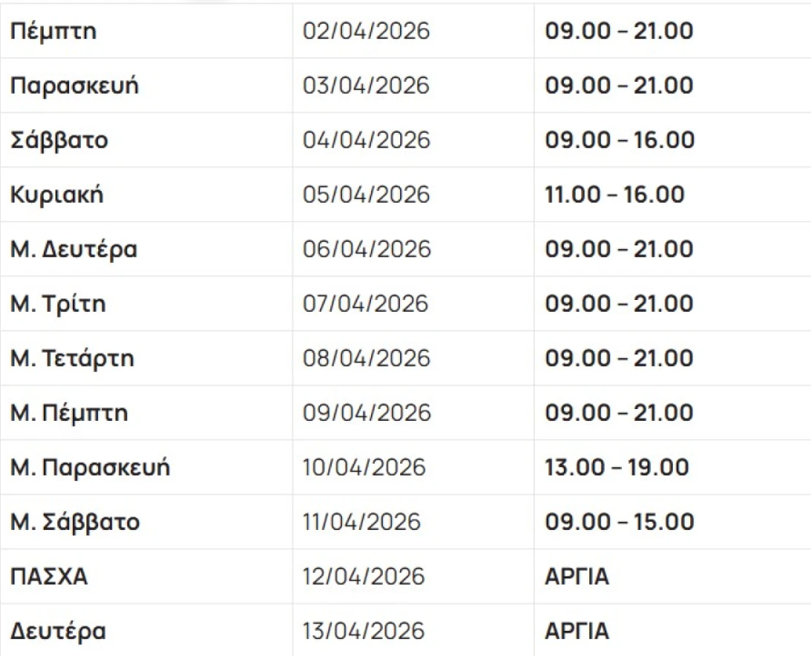This screenshot has width=812, height=660.
Task: Click the Μ. Σάββατο label
Action: tap(75, 523)
